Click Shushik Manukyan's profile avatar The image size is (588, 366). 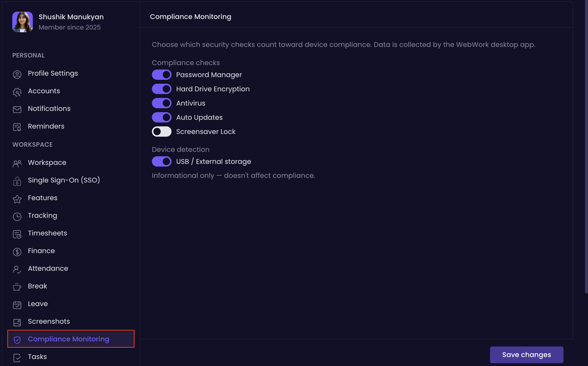tap(22, 22)
